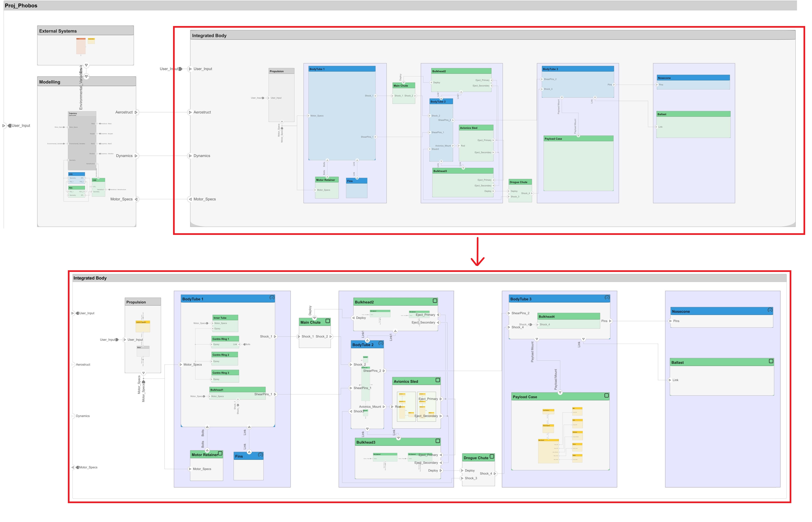Select the Nosecone block in the upper overview
The width and height of the screenshot is (812, 522).
693,82
